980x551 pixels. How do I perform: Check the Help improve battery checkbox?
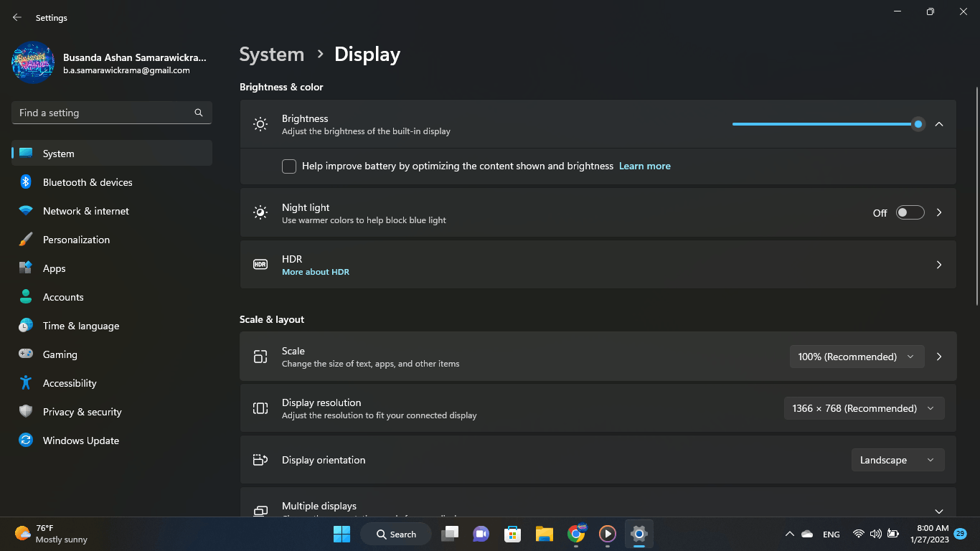(x=289, y=166)
